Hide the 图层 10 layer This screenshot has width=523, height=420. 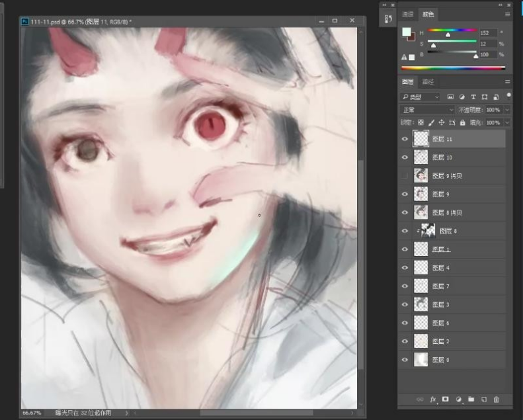405,157
